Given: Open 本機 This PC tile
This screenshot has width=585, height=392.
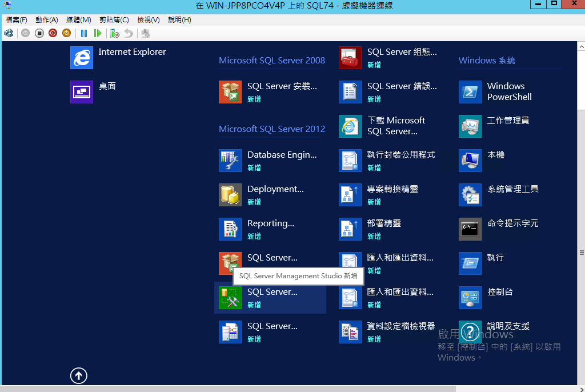Looking at the screenshot, I should [x=482, y=161].
